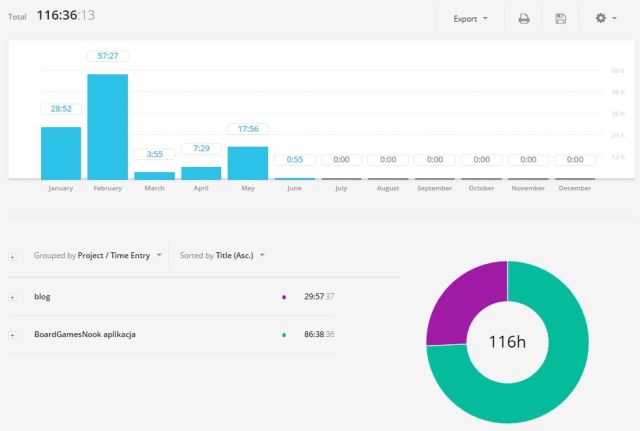Viewport: 640px width, 431px height.
Task: Click the April bar in chart
Action: [x=201, y=172]
